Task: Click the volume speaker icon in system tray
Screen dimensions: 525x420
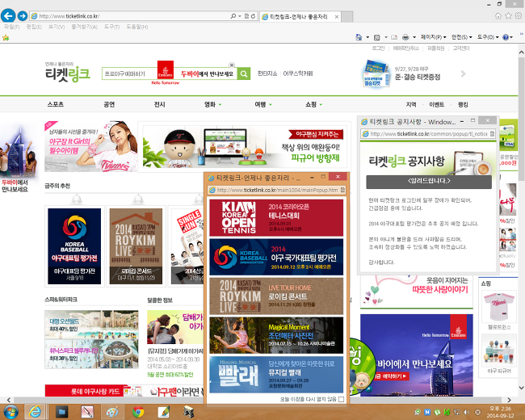Action: [x=468, y=412]
